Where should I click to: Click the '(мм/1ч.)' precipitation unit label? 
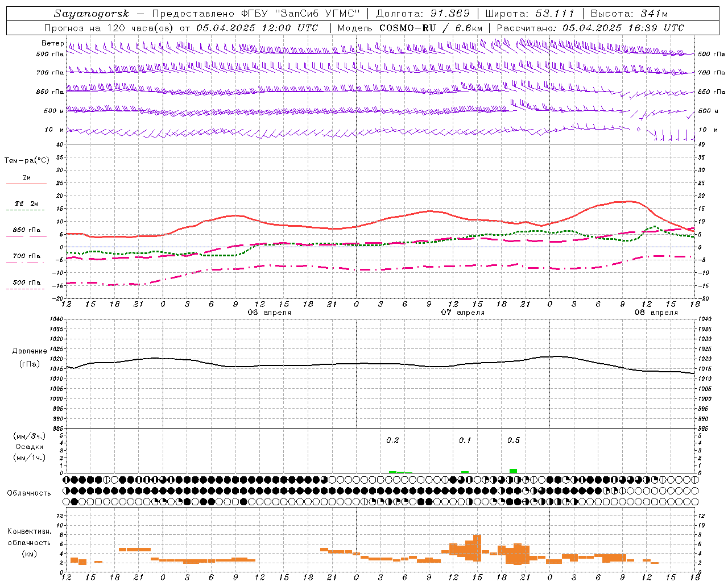click(x=29, y=458)
